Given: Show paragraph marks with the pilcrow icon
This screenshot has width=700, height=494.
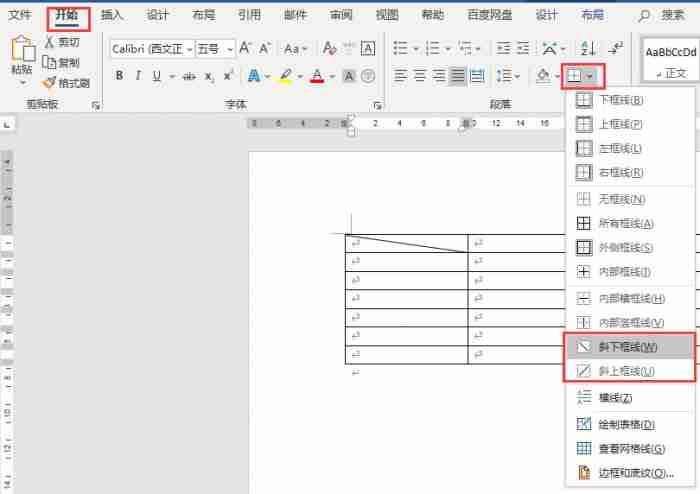Looking at the screenshot, I should click(x=617, y=47).
